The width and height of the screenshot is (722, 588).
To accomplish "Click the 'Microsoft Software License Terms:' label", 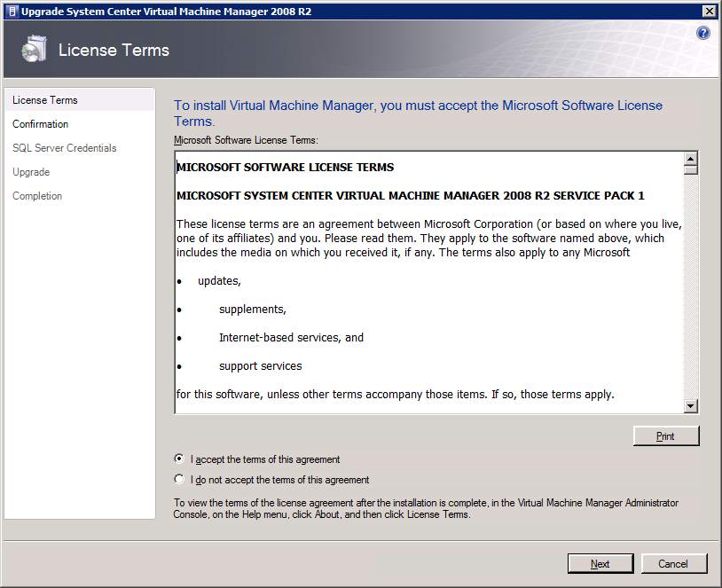I will point(246,140).
